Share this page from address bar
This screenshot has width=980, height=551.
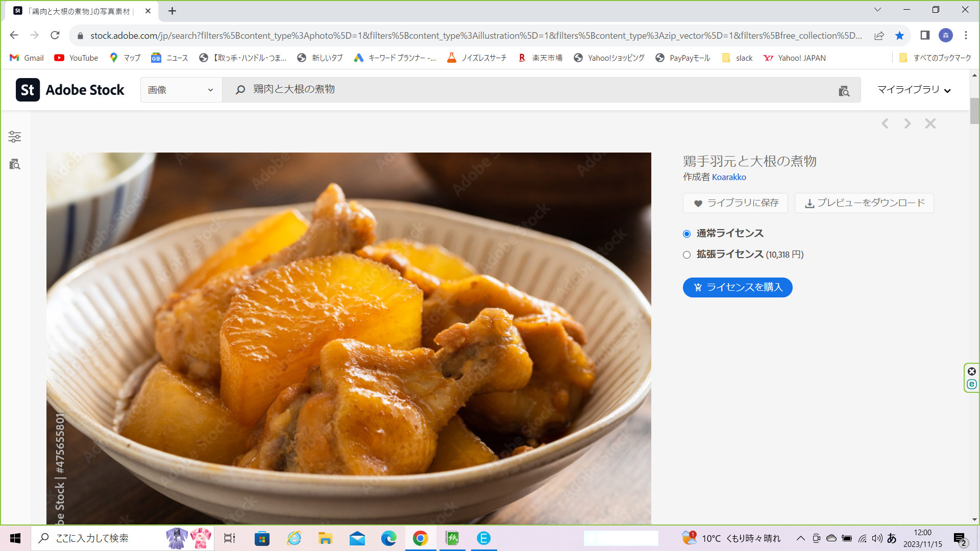[x=879, y=35]
